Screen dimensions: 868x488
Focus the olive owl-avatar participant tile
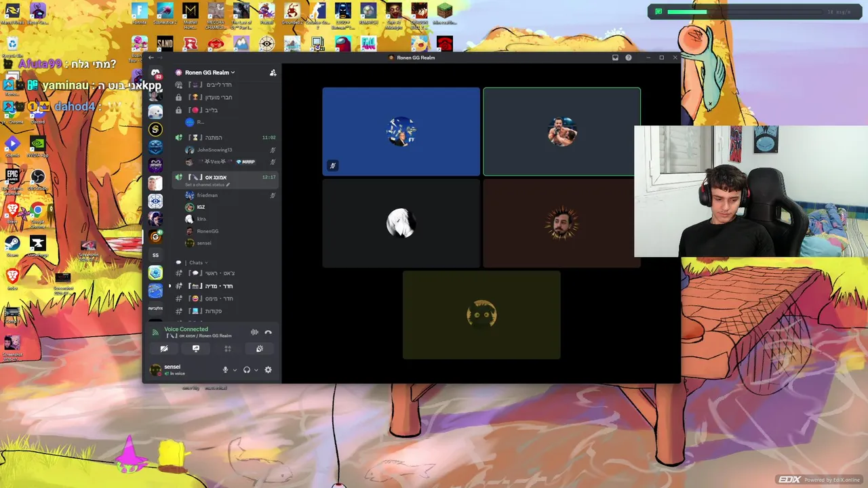(481, 315)
